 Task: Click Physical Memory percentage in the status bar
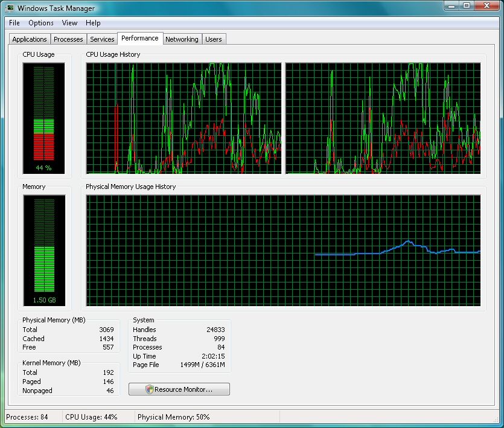[x=175, y=417]
